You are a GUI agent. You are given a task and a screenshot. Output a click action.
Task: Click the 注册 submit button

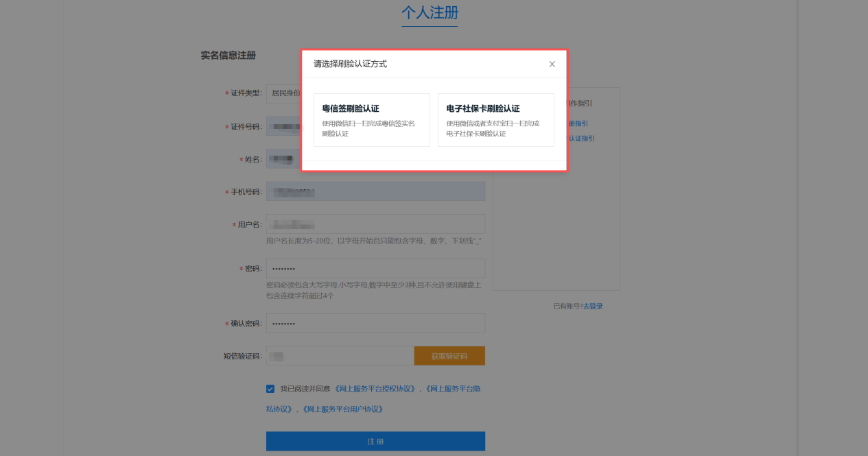[x=375, y=441]
